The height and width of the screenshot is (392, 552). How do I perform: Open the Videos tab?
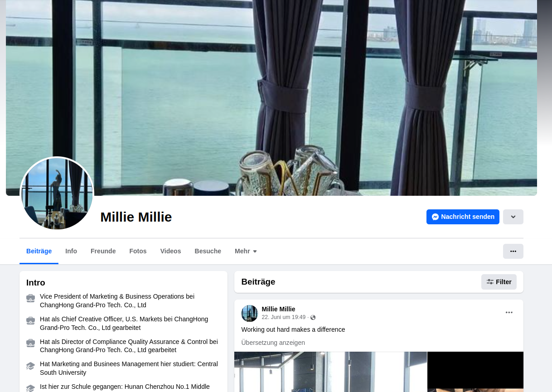170,251
